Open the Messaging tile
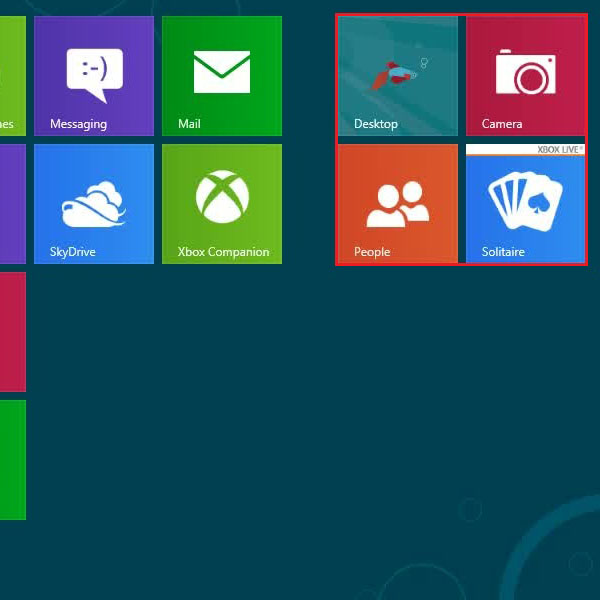The image size is (600, 600). click(x=94, y=76)
